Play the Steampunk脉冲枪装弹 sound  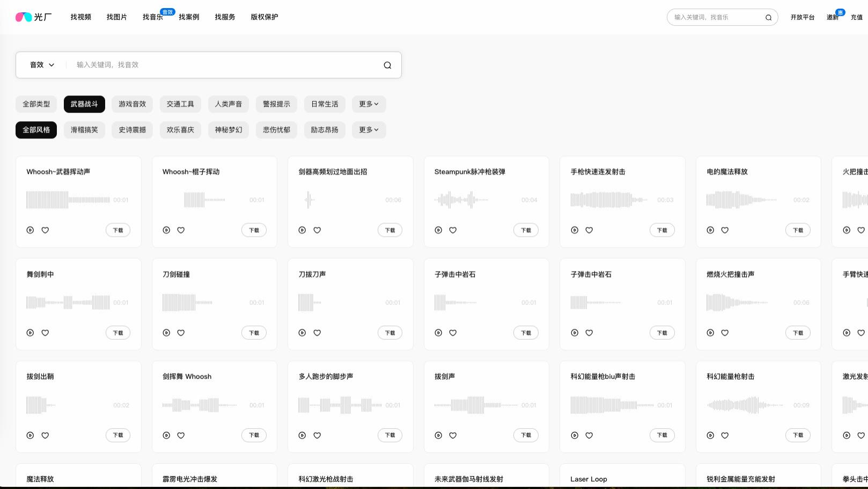tap(438, 230)
